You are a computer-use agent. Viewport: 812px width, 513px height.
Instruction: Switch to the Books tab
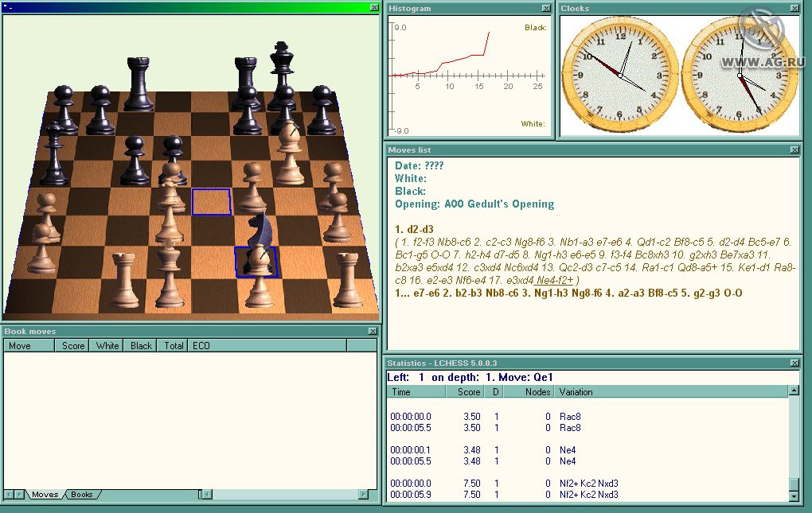coord(81,495)
